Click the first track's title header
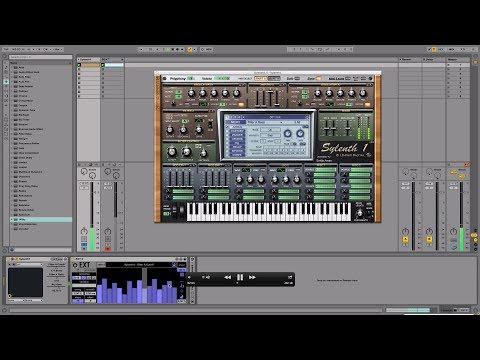The image size is (480, 360). tap(89, 59)
